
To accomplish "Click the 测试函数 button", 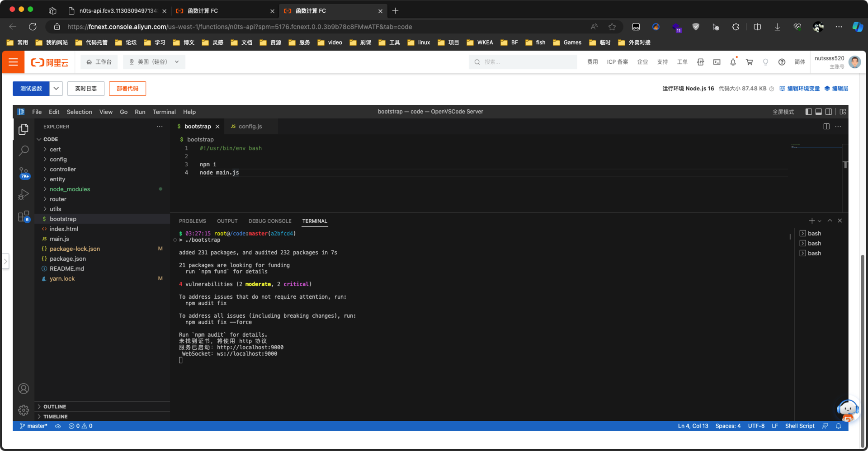I will (x=31, y=89).
